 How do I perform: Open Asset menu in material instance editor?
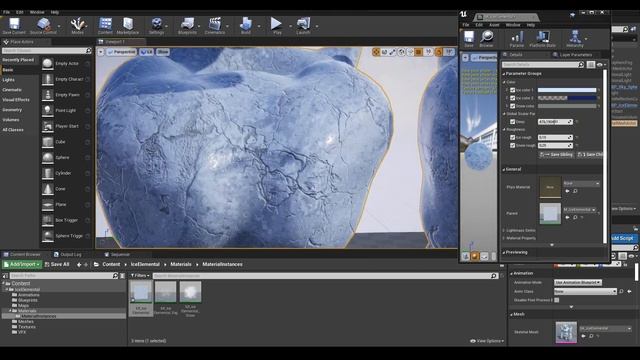494,25
